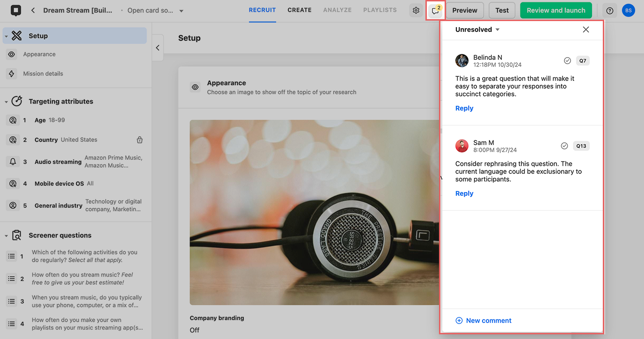This screenshot has height=339, width=644.
Task: Click the Company branding Off value
Action: [195, 330]
